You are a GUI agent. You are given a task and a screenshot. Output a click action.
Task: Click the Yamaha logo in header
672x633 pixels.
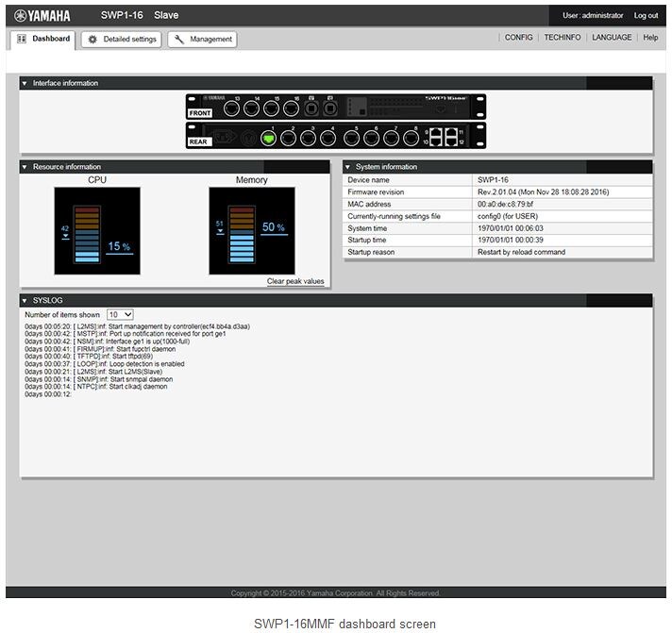pos(42,15)
